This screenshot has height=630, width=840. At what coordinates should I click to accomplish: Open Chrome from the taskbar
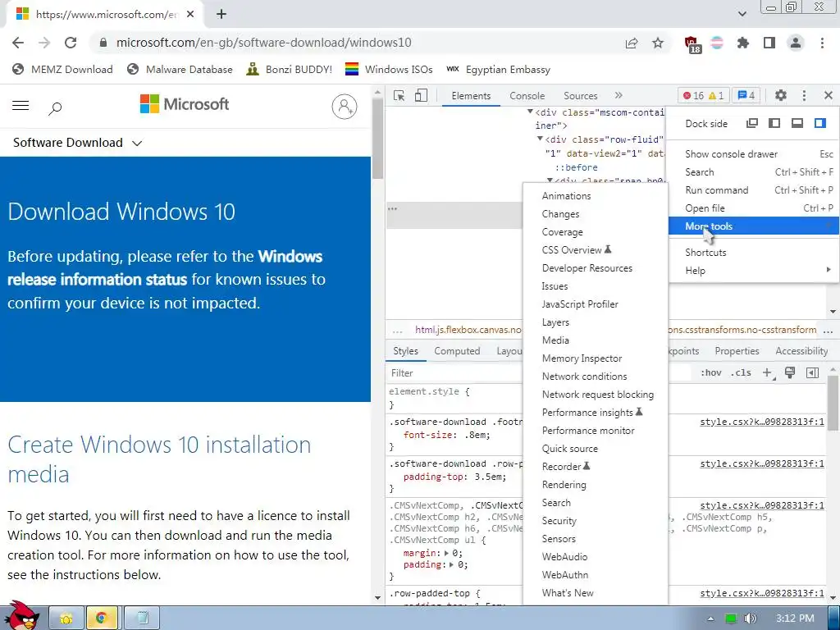(x=102, y=619)
